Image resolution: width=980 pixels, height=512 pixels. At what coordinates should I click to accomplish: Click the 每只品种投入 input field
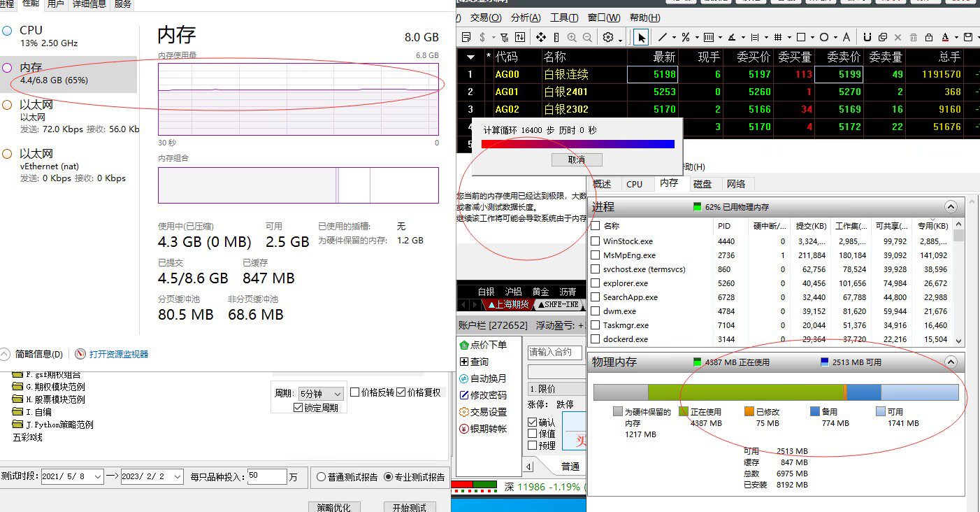(266, 476)
